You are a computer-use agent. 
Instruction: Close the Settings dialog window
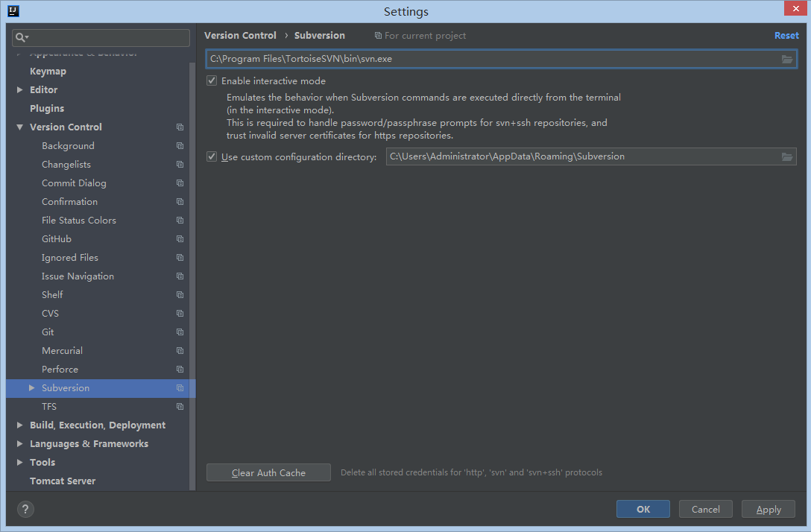[x=795, y=8]
